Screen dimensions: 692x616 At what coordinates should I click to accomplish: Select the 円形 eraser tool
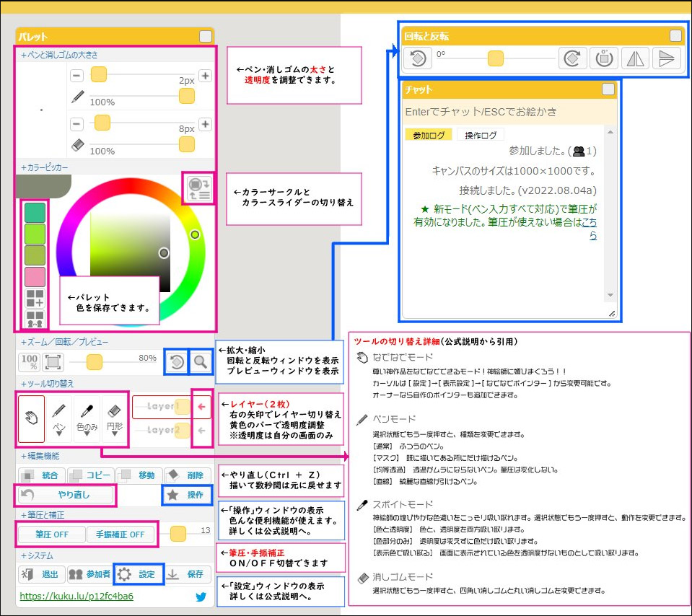tap(114, 418)
